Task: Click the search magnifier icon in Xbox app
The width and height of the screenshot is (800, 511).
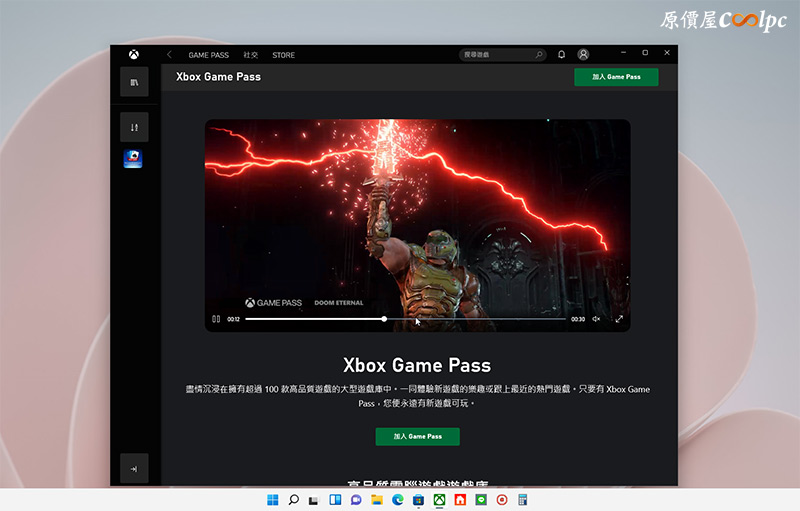Action: pyautogui.click(x=539, y=55)
